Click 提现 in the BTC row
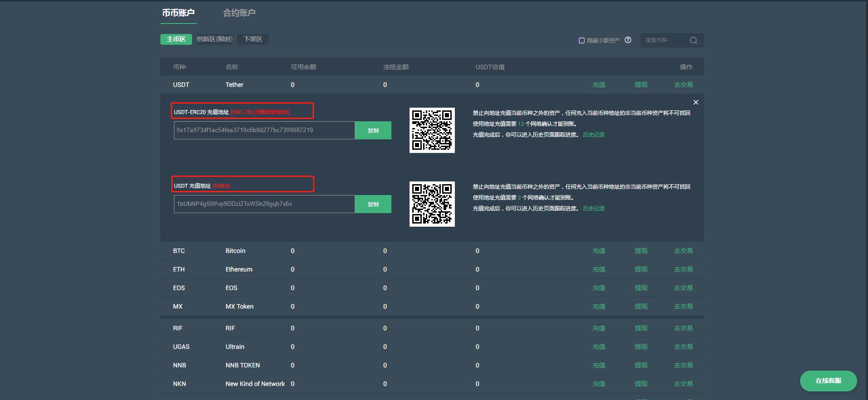 pyautogui.click(x=641, y=251)
